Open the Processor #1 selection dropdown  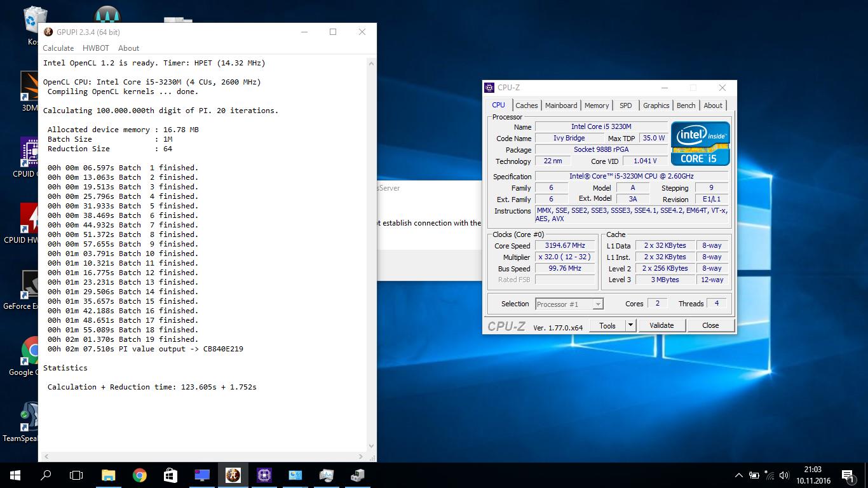pos(569,304)
